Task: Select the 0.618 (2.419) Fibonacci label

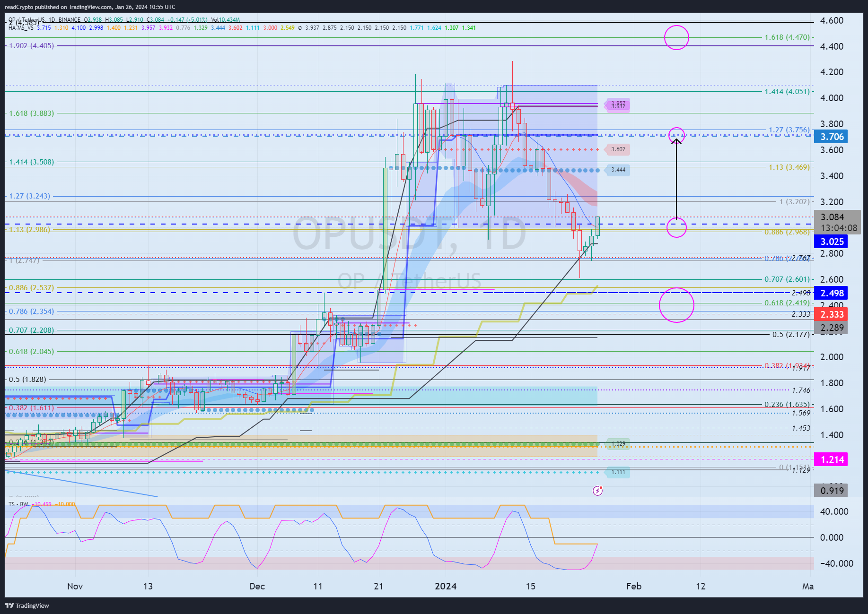Action: coord(787,303)
